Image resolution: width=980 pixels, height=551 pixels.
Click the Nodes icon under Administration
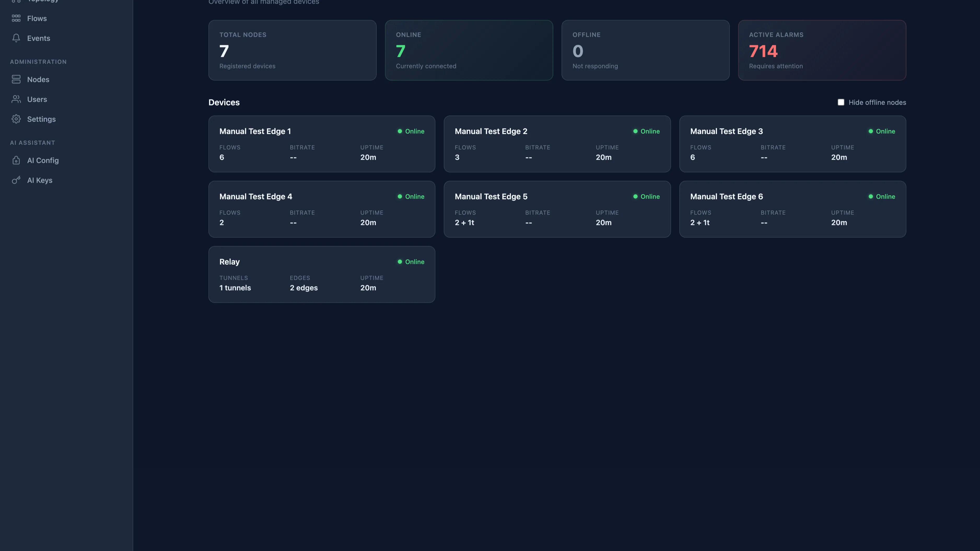16,79
